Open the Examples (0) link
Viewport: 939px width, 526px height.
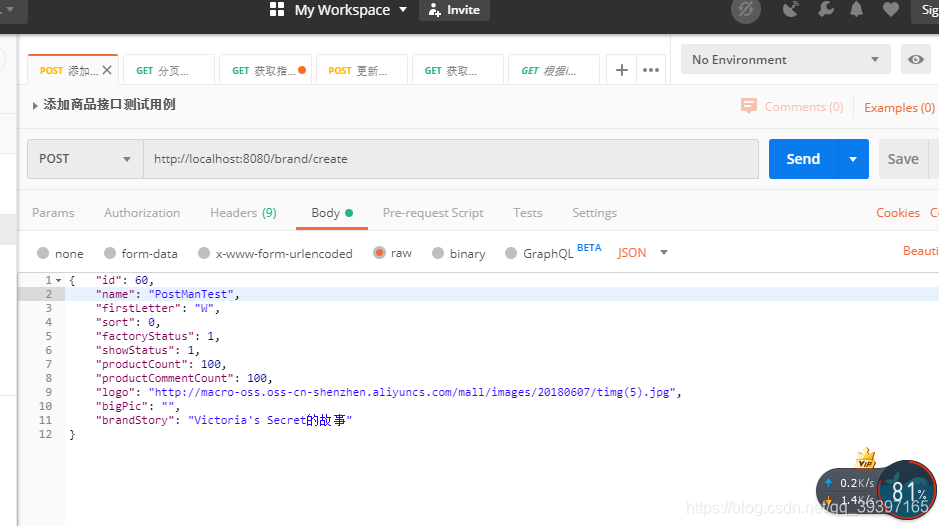(899, 107)
